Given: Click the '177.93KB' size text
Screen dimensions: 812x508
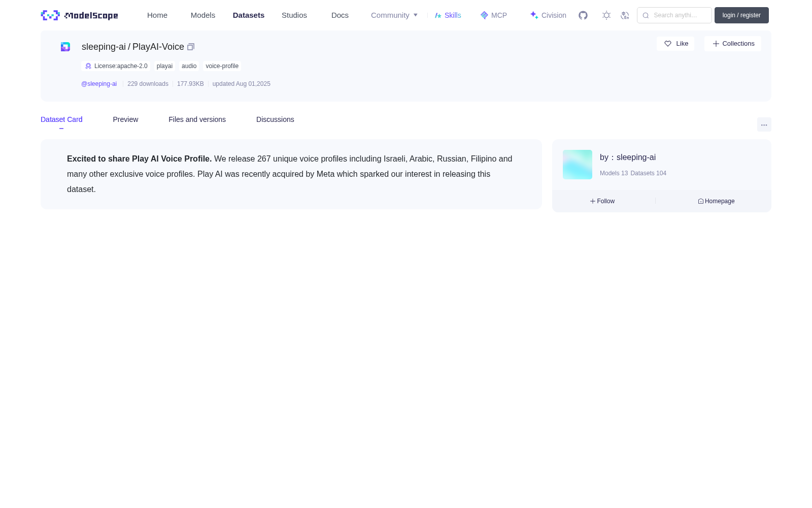Looking at the screenshot, I should tap(190, 84).
